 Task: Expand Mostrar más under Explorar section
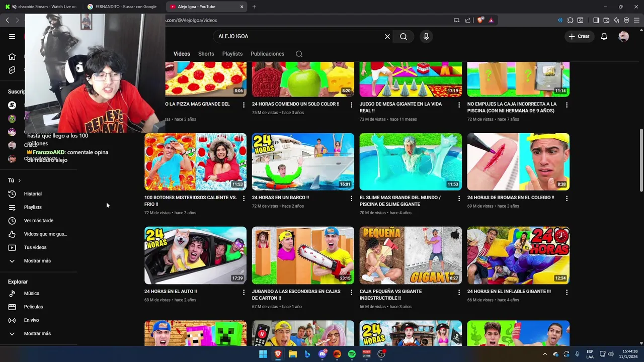click(38, 334)
